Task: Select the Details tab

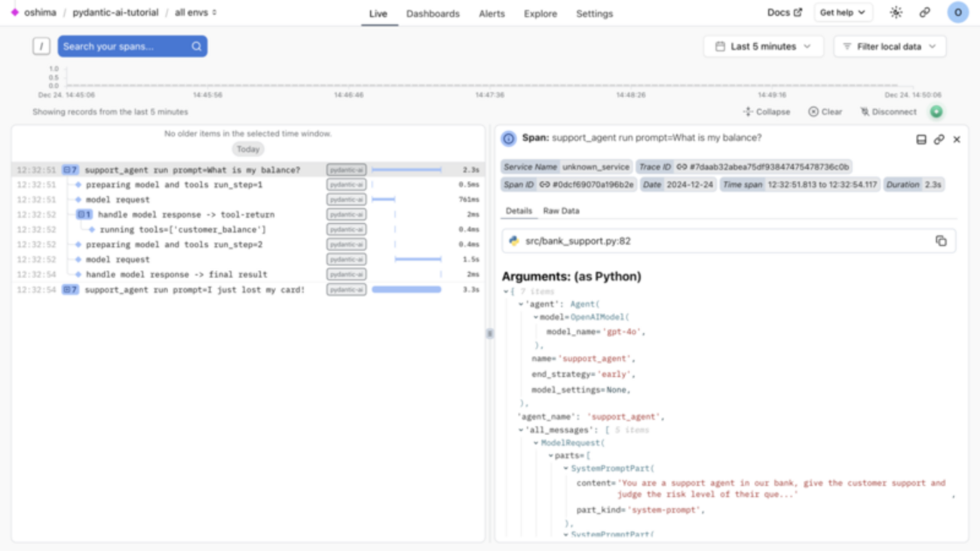Action: tap(519, 211)
